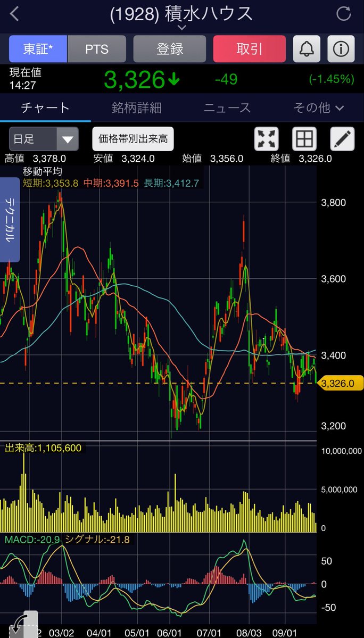Open the chart drawing pencil tool

342,139
